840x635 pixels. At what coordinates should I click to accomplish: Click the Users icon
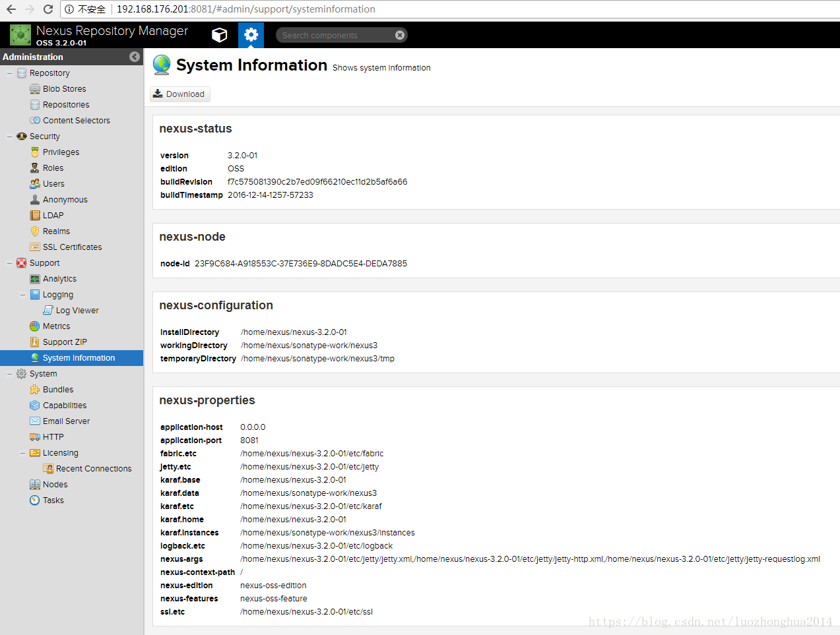click(x=35, y=184)
